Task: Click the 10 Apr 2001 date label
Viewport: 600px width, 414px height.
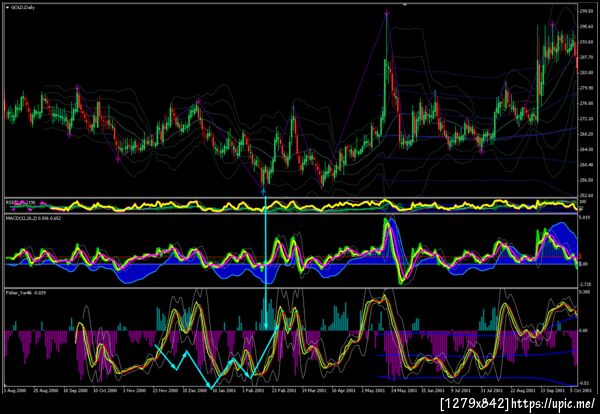Action: tap(345, 390)
